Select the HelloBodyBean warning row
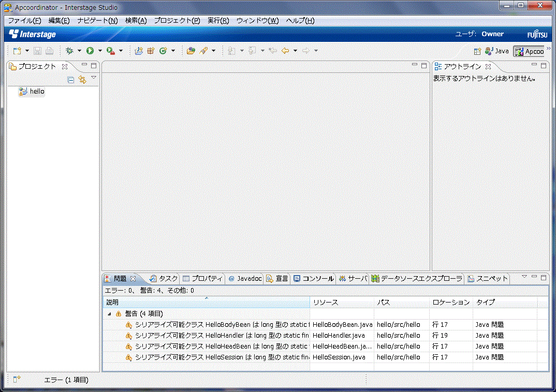Viewport: 556px width, 392px height. click(325, 325)
